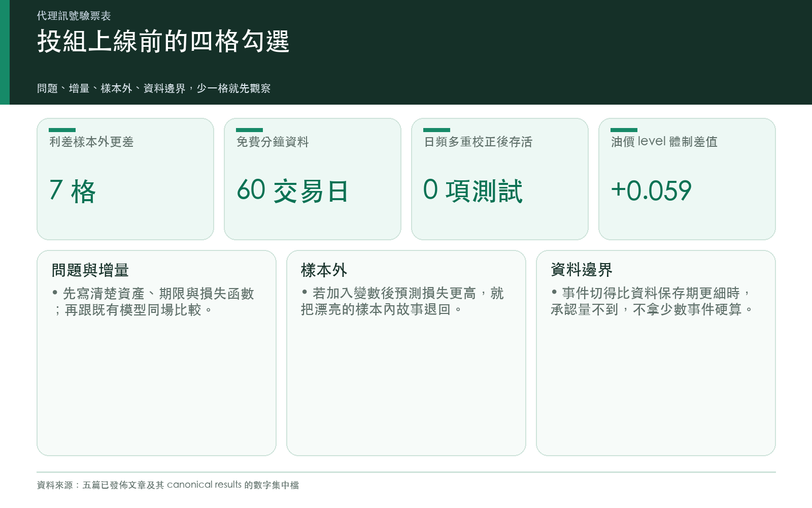
Task: Click the card label 日頻多重校正後存活
Action: point(478,142)
